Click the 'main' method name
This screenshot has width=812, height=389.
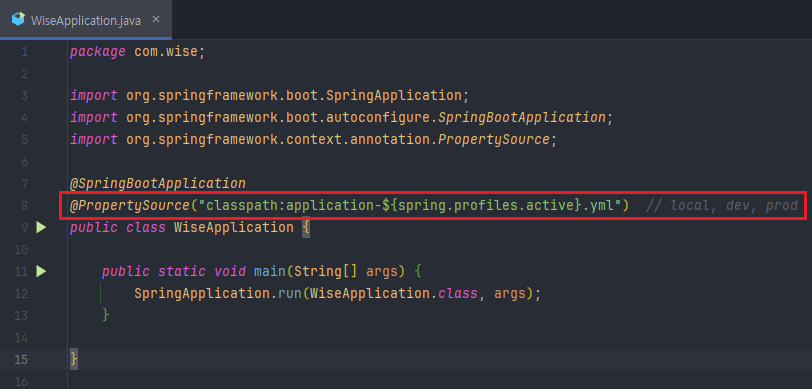269,271
